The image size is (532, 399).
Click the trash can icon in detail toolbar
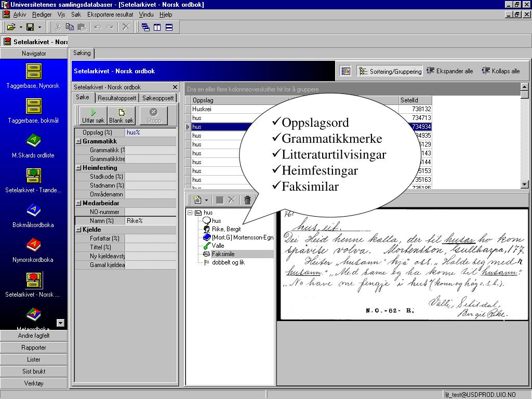click(x=247, y=200)
